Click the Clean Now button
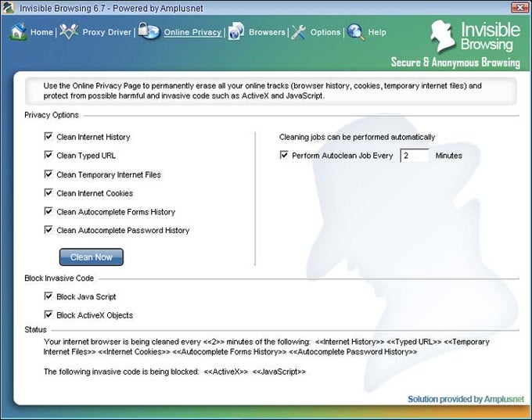 click(x=92, y=257)
